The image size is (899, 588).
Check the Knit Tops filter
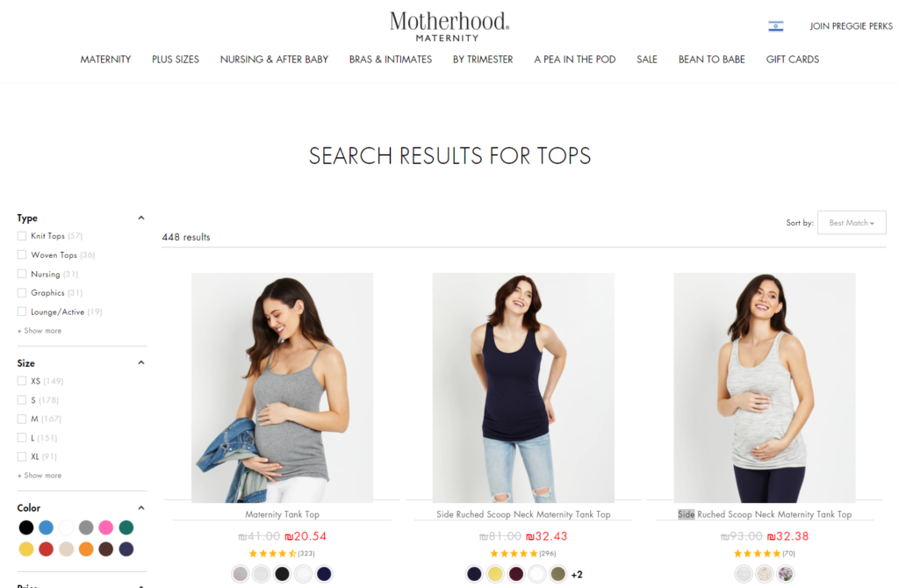[x=22, y=235]
